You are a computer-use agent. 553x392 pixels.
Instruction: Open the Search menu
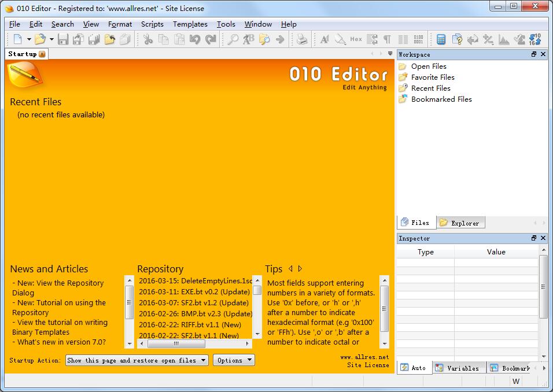62,24
